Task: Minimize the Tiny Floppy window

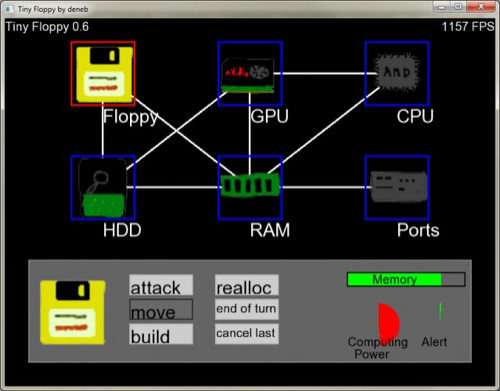Action: [x=442, y=7]
